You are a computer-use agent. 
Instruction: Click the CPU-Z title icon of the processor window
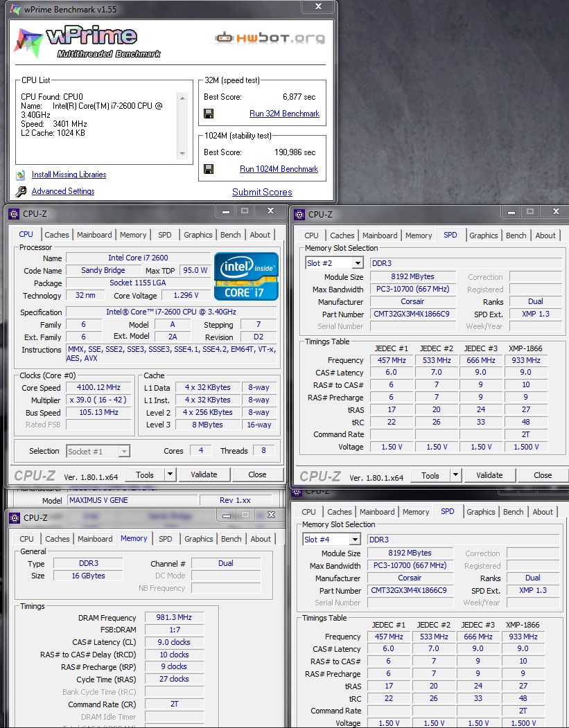pyautogui.click(x=14, y=213)
